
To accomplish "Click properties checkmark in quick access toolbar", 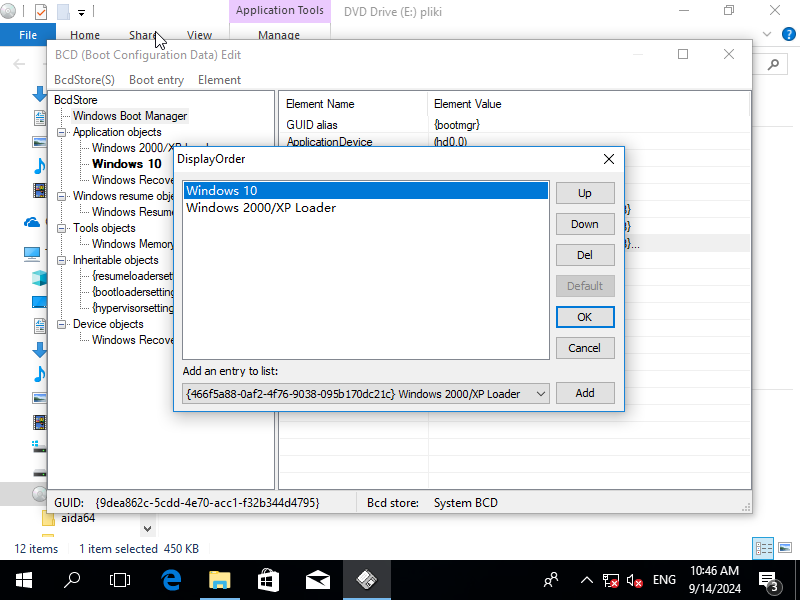I will (41, 11).
